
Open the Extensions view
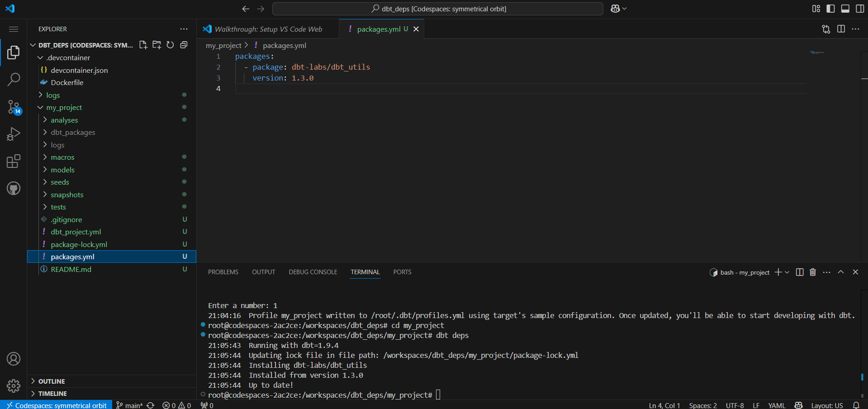click(14, 162)
